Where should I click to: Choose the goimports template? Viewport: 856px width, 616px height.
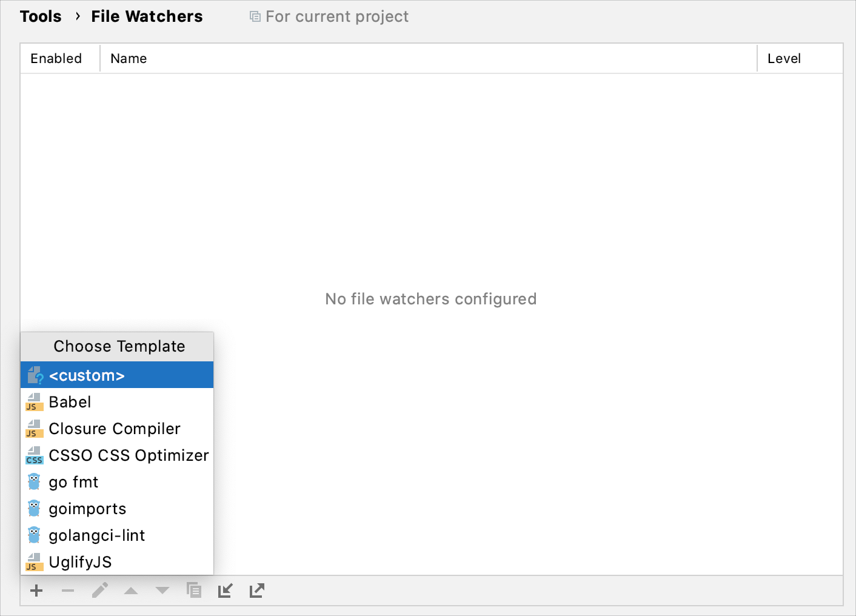(x=87, y=508)
